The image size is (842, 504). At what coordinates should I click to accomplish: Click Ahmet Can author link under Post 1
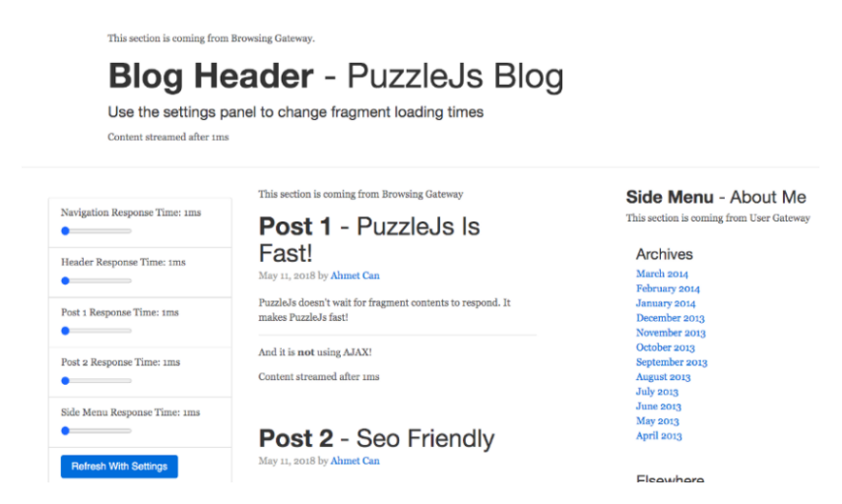(355, 276)
